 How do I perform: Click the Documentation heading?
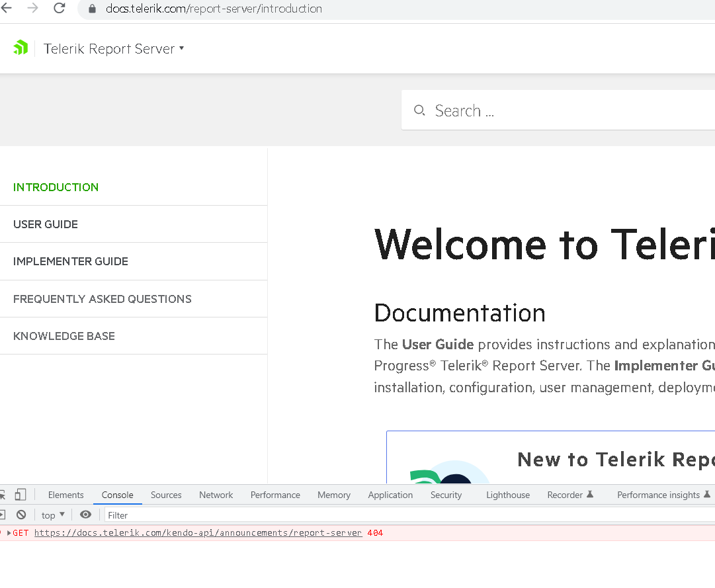460,313
